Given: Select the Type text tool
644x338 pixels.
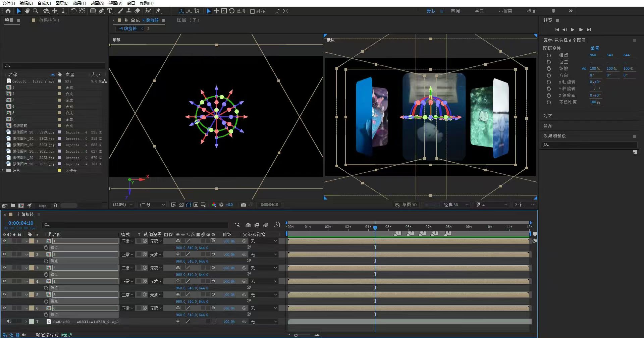Looking at the screenshot, I should 110,11.
